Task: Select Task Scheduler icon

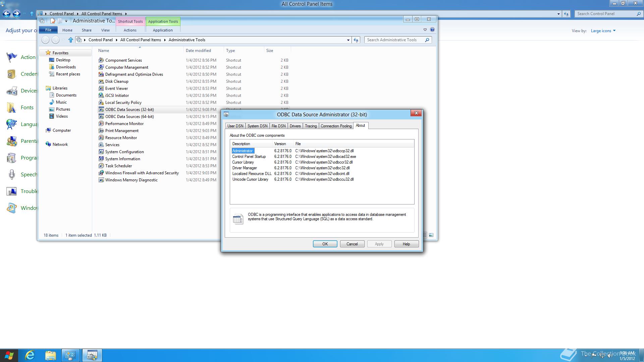Action: [101, 166]
